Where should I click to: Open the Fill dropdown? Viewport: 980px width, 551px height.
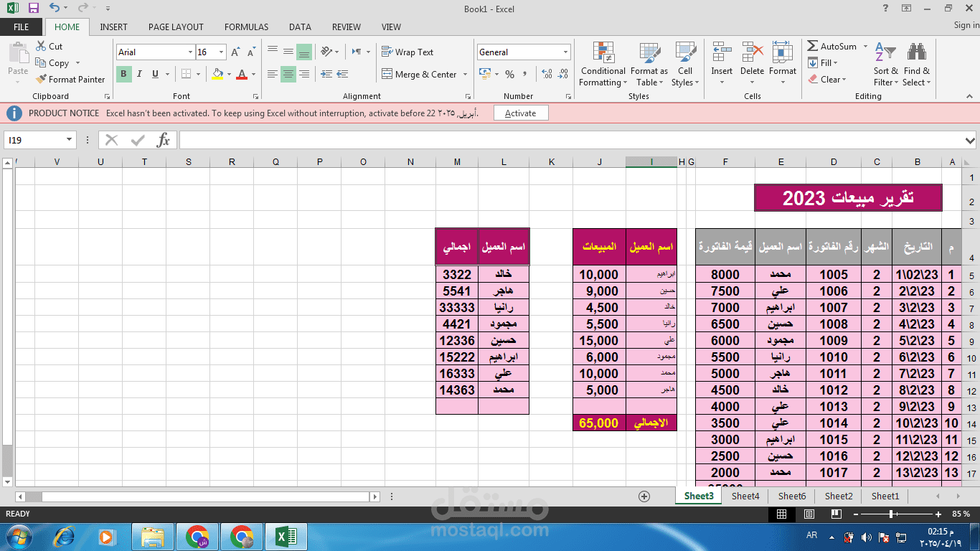point(824,63)
